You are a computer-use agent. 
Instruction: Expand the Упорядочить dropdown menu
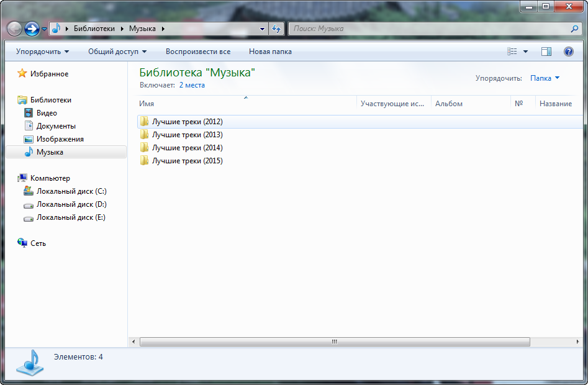[x=42, y=52]
